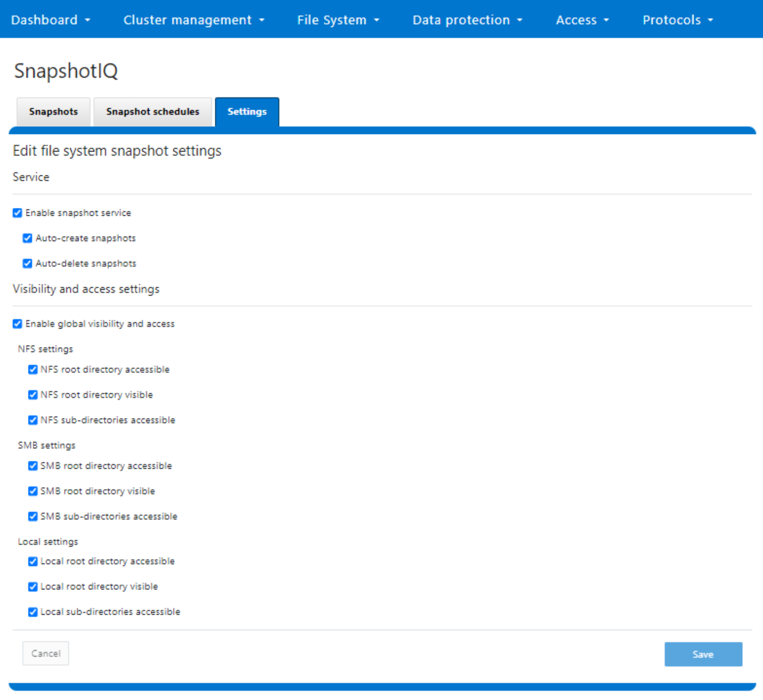Image resolution: width=763 pixels, height=700 pixels.
Task: Expand the Cluster management menu
Action: (194, 20)
